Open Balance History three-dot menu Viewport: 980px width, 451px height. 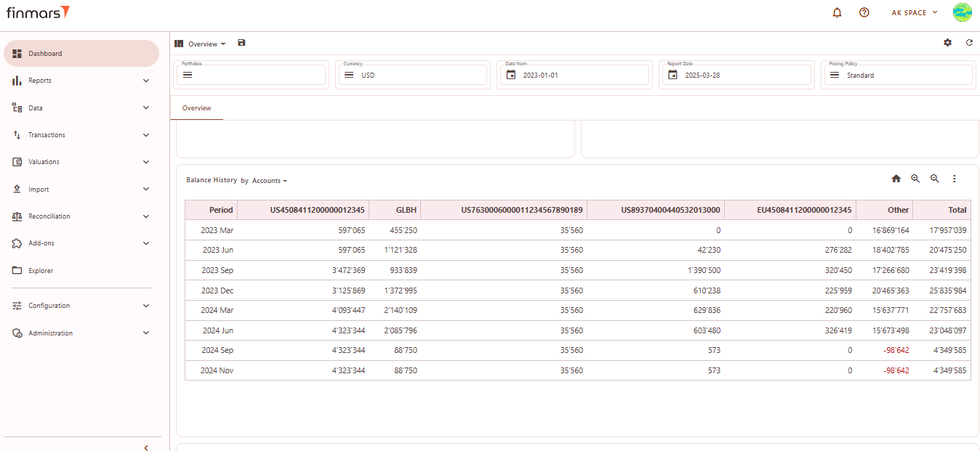coord(955,179)
